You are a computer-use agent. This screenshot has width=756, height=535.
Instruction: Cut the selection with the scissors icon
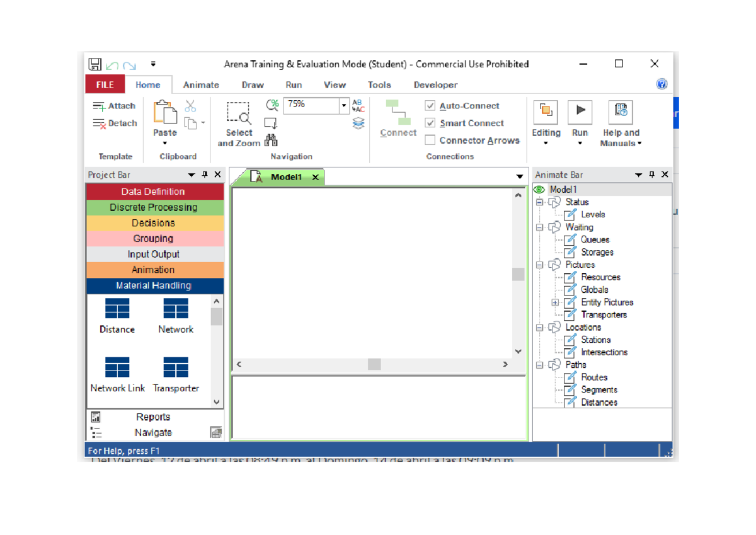(x=190, y=106)
